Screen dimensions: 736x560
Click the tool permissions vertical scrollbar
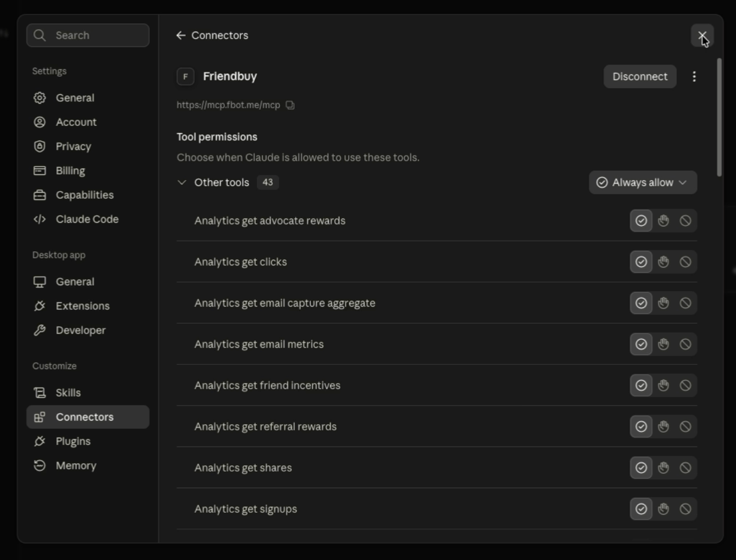[x=719, y=117]
